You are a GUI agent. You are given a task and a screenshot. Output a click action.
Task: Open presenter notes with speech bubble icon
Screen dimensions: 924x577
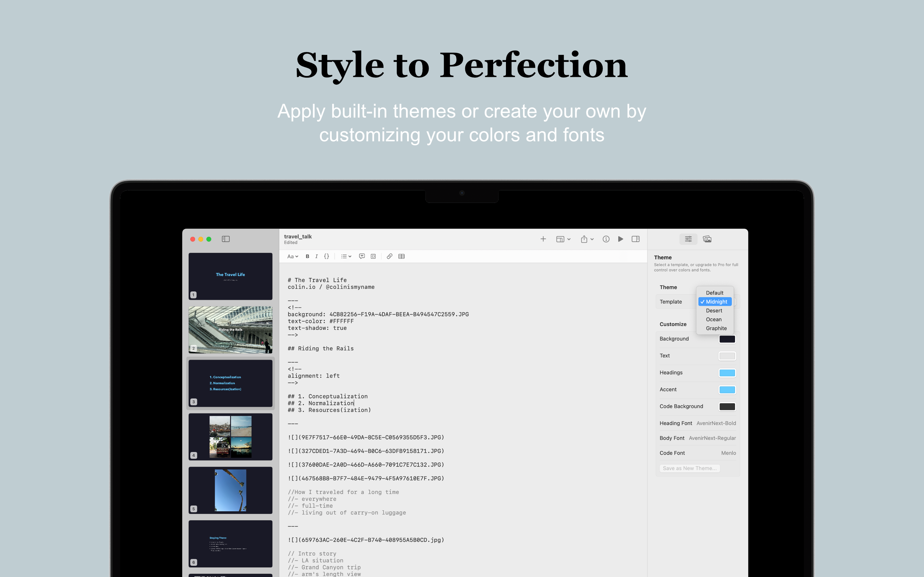(362, 256)
